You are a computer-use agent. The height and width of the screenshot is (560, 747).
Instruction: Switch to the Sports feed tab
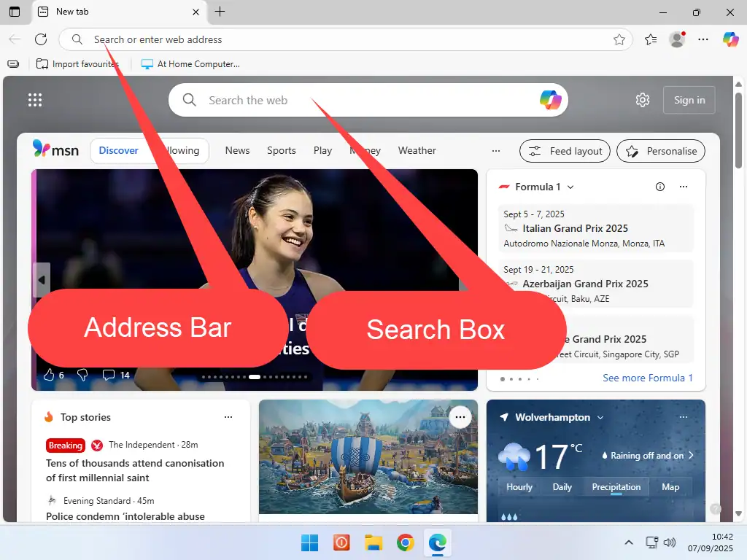[281, 150]
